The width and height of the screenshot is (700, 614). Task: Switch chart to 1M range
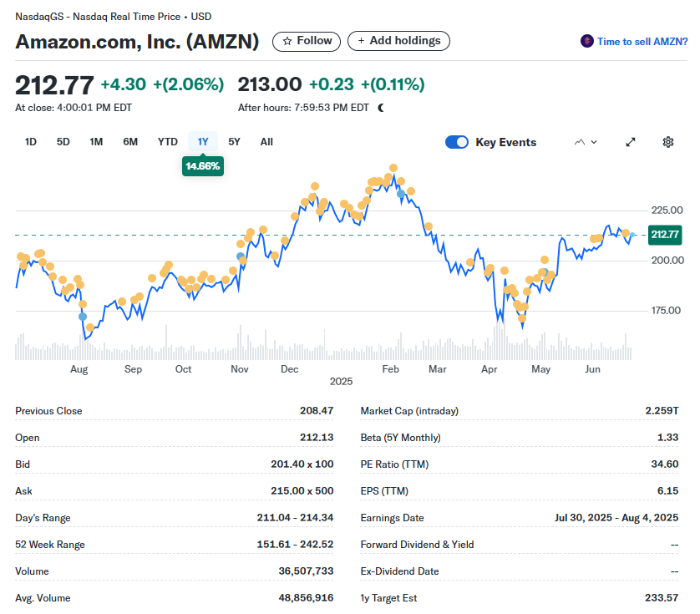(96, 141)
